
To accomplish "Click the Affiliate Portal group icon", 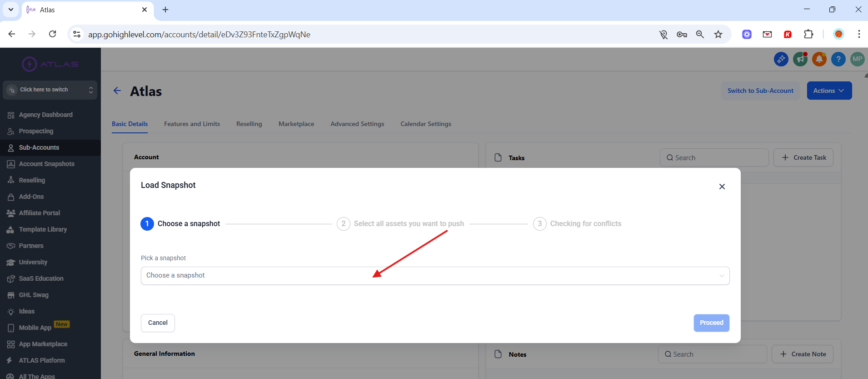I will 11,213.
